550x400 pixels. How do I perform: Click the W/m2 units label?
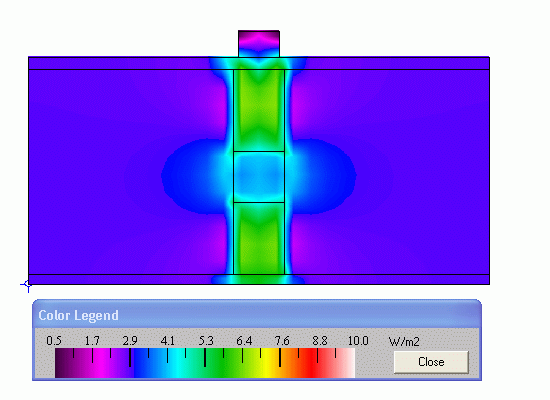[x=404, y=342]
